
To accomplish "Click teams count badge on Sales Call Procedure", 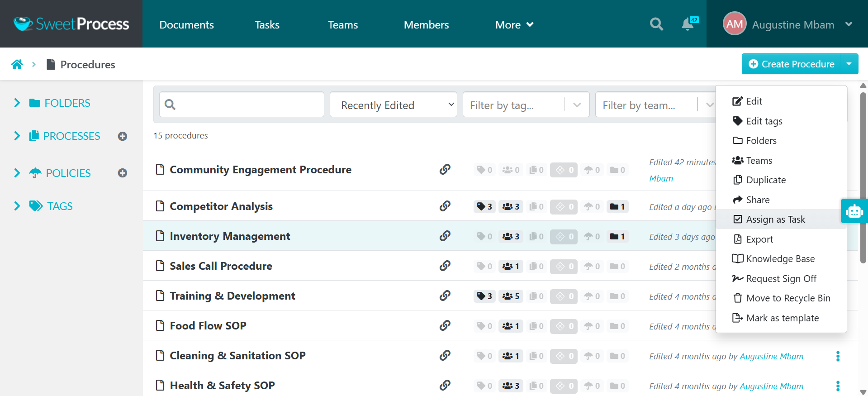I will (x=511, y=266).
